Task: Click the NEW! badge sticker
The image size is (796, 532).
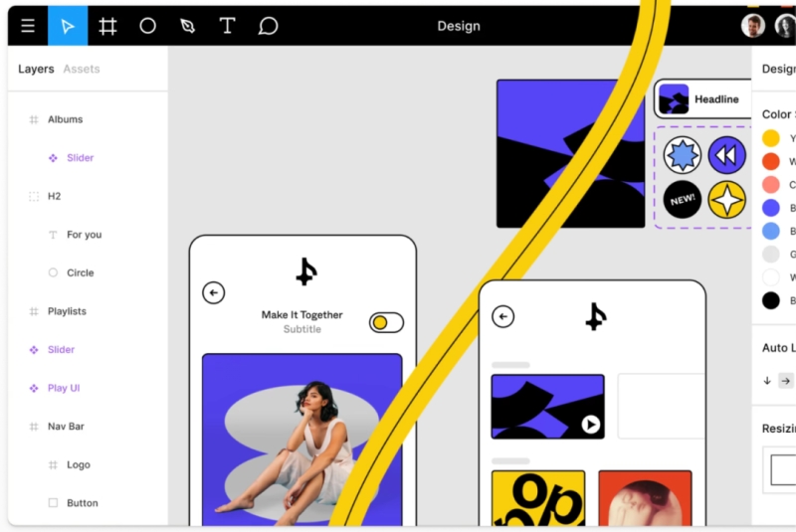Action: 683,199
